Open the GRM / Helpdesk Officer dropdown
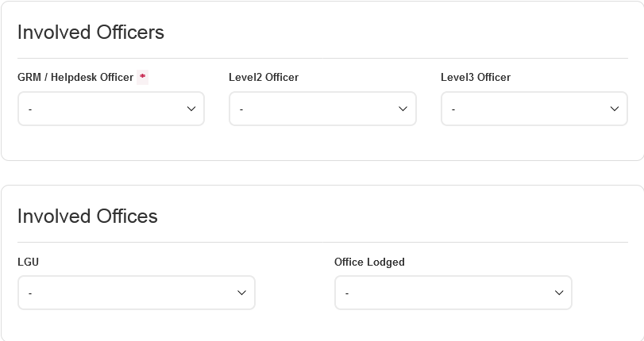This screenshot has height=341, width=644. pos(110,109)
